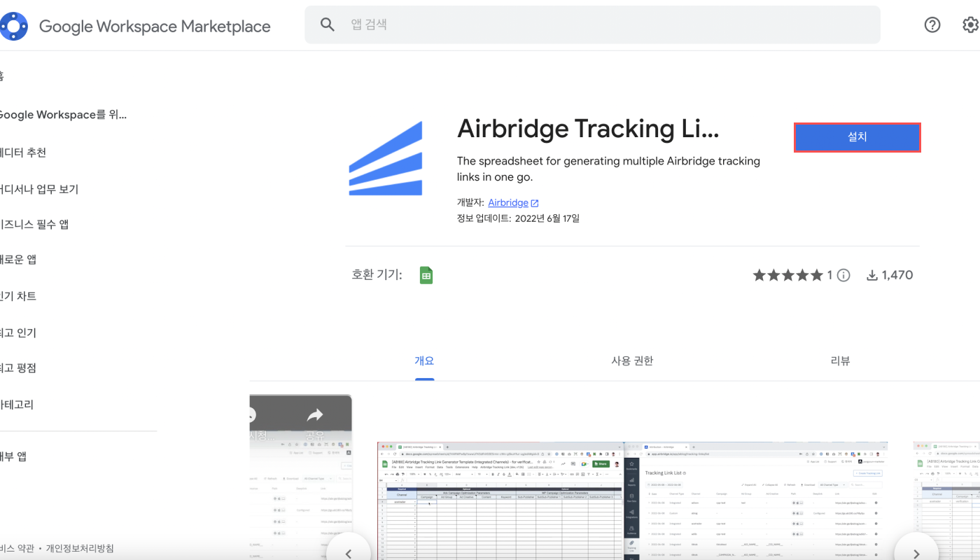Click the download count icon
Image resolution: width=980 pixels, height=560 pixels.
point(872,275)
